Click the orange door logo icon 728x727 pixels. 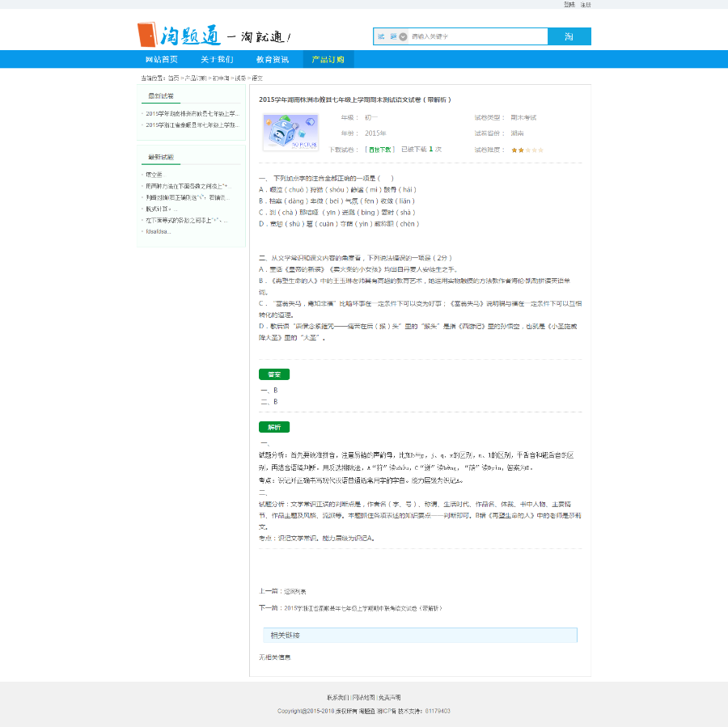[x=147, y=34]
